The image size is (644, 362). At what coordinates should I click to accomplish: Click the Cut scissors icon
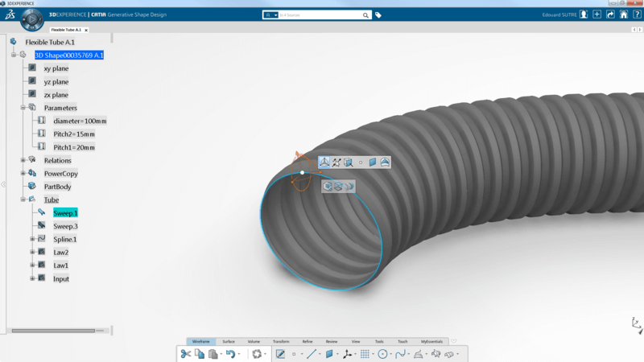click(x=185, y=354)
